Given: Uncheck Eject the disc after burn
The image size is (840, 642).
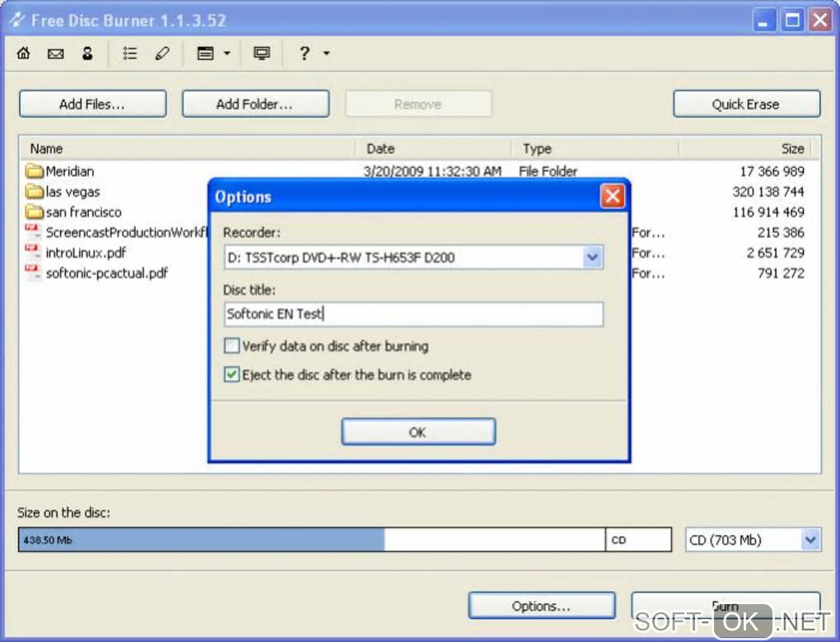Looking at the screenshot, I should (x=231, y=374).
